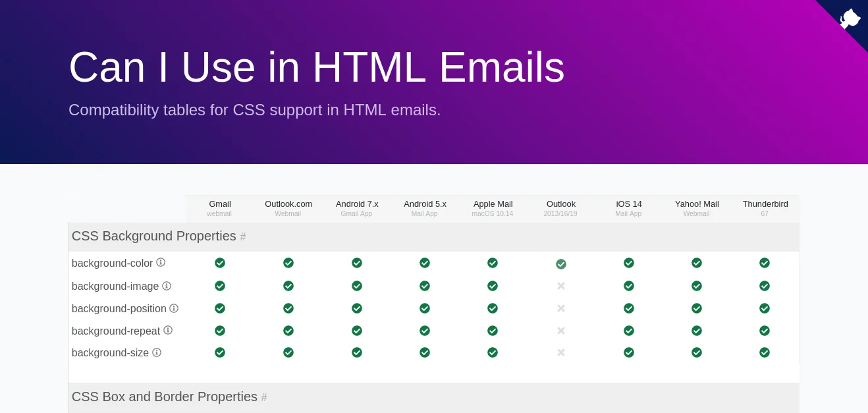Select the Outlook 2013/16/19 column header
This screenshot has height=413, width=868.
[x=560, y=208]
